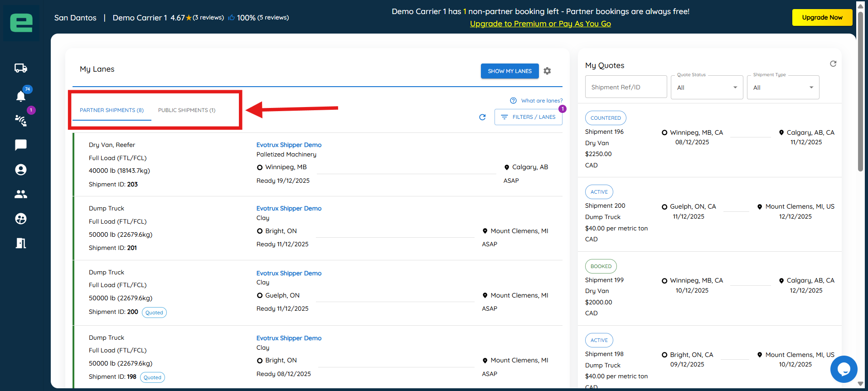The width and height of the screenshot is (868, 391).
Task: Click the (3 reviews) rating text
Action: pyautogui.click(x=208, y=18)
